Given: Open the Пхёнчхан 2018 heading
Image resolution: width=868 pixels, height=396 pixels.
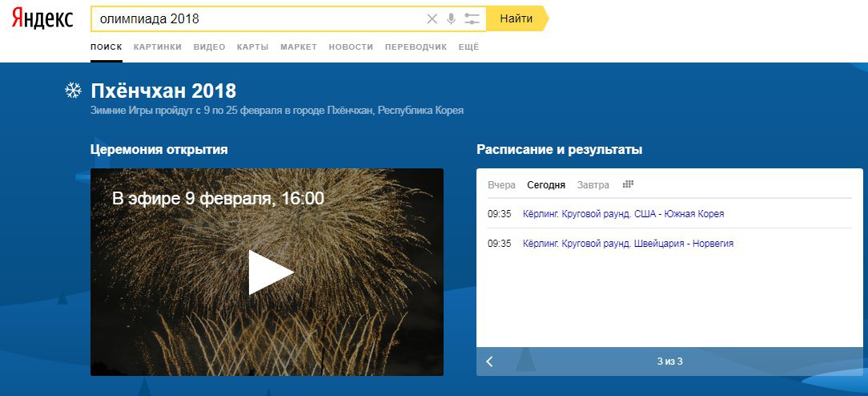Looking at the screenshot, I should pos(163,91).
